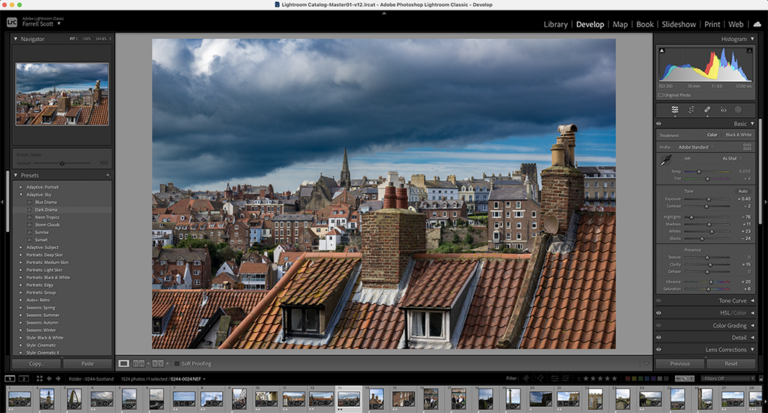This screenshot has width=768, height=413.
Task: Select the Healing brush tool
Action: point(707,110)
